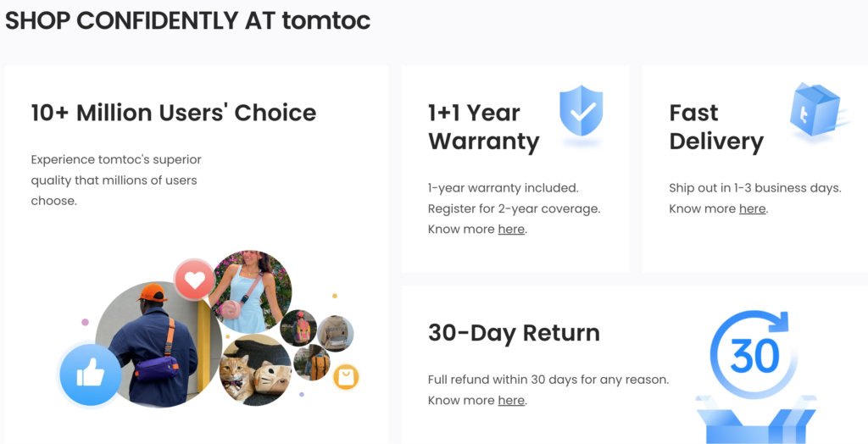Click the blue delivery box icon
The height and width of the screenshot is (444, 868).
tap(815, 110)
